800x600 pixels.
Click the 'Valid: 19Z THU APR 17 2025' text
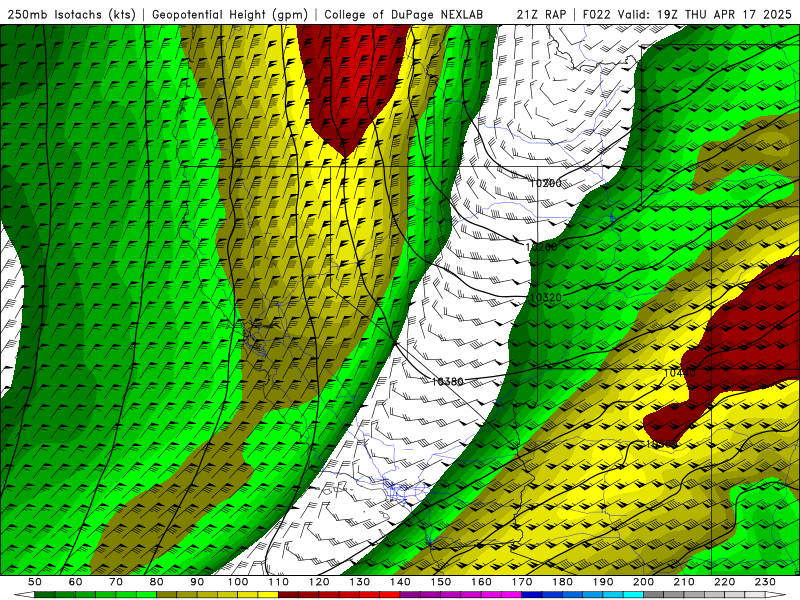(x=705, y=14)
